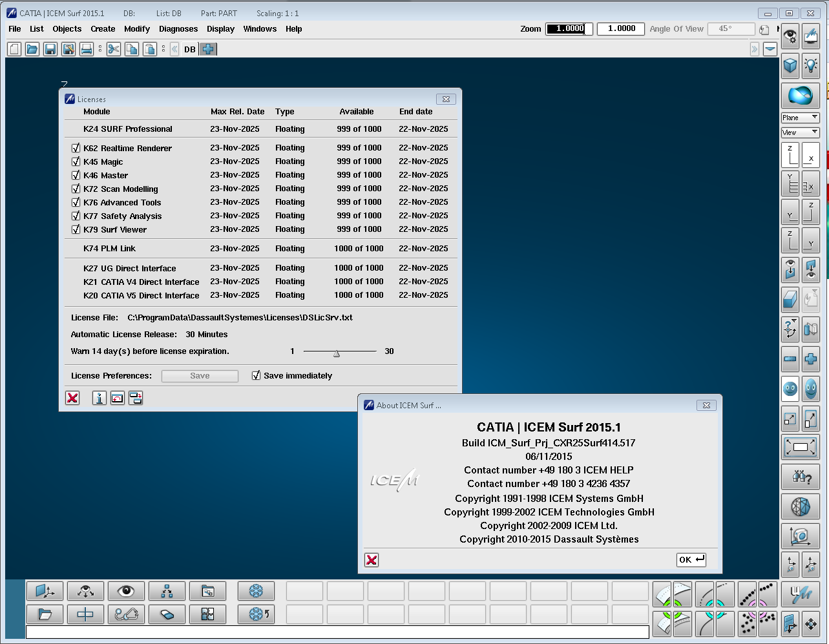
Task: Click the blue open folder icon in bottom toolbar
Action: click(45, 614)
